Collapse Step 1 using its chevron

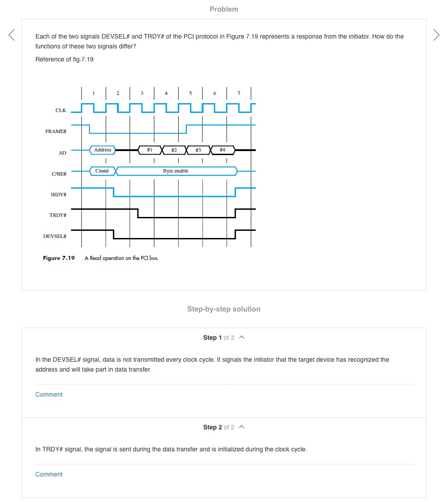[x=242, y=338]
